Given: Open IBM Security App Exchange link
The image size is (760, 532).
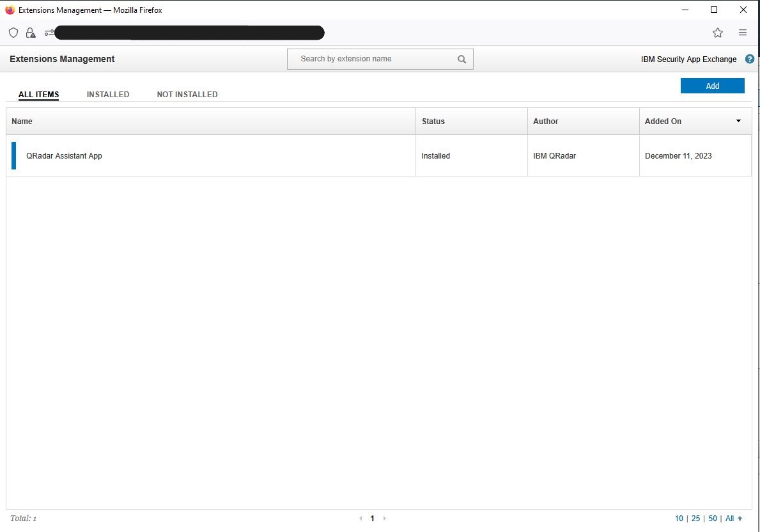Looking at the screenshot, I should point(688,59).
